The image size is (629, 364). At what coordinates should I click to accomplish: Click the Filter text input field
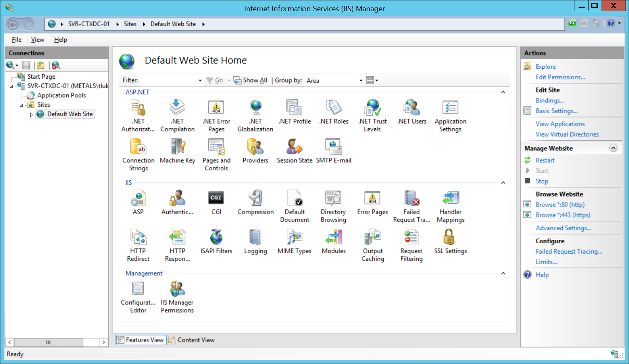[x=168, y=80]
